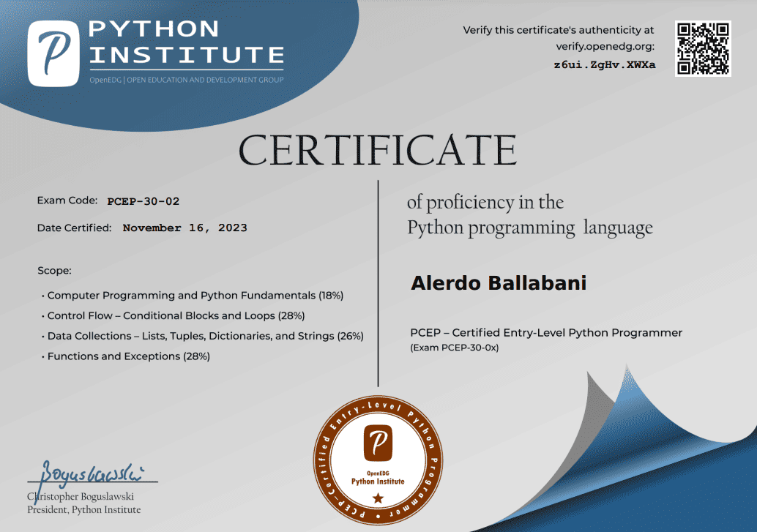Click the star at the badge bottom
The height and width of the screenshot is (532, 757).
pyautogui.click(x=378, y=498)
